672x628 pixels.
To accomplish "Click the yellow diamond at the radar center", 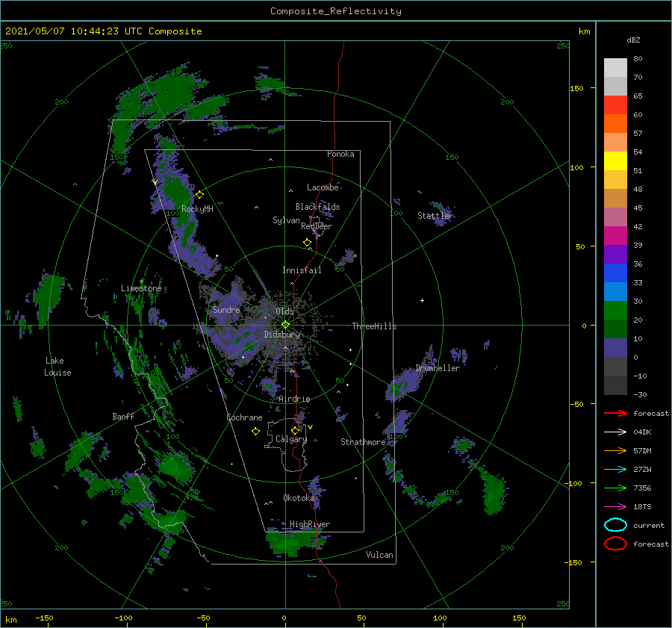I will pyautogui.click(x=285, y=325).
